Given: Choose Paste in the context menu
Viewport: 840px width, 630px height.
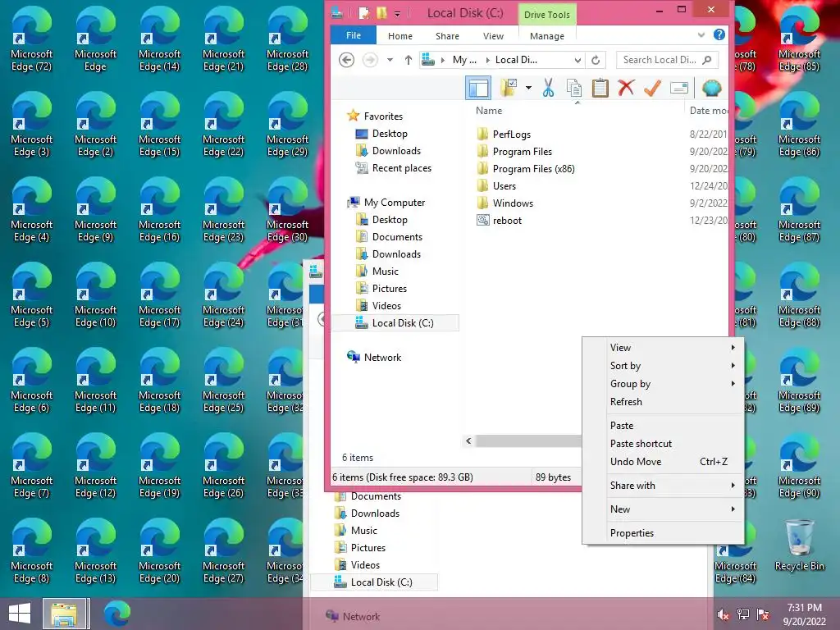Looking at the screenshot, I should 663,426.
